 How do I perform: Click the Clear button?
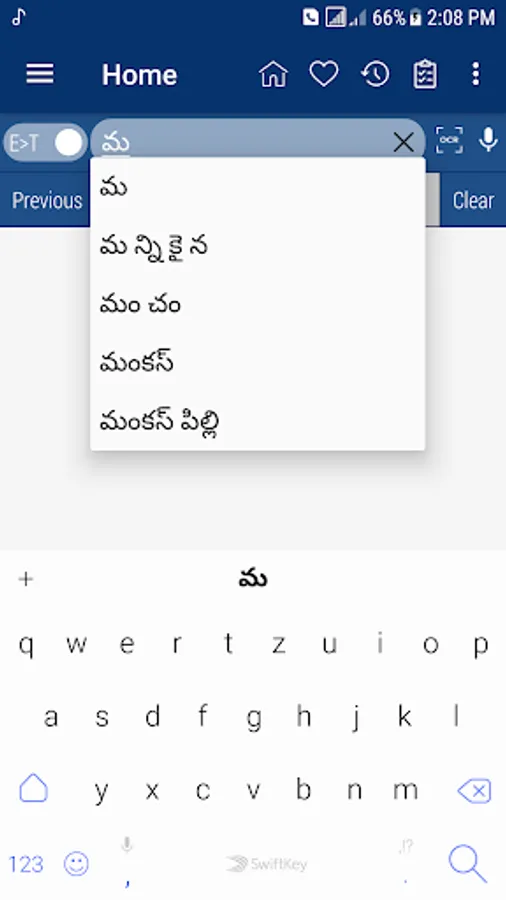[473, 200]
